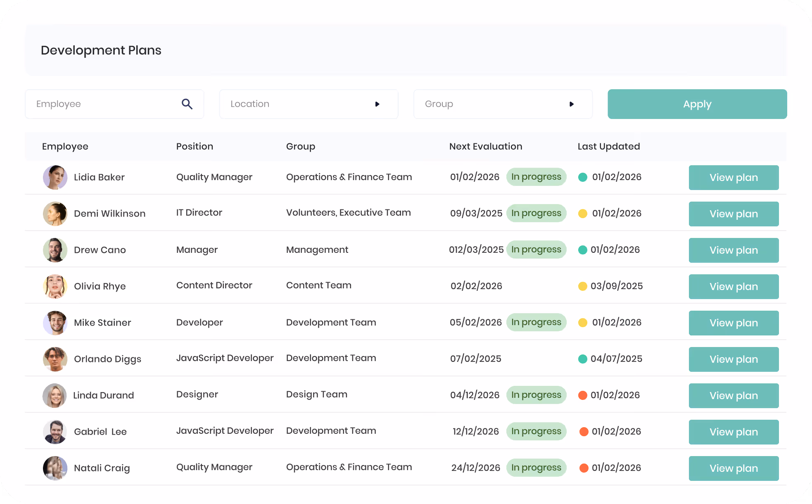Click the Design Team group cell
The image size is (812, 504).
316,395
